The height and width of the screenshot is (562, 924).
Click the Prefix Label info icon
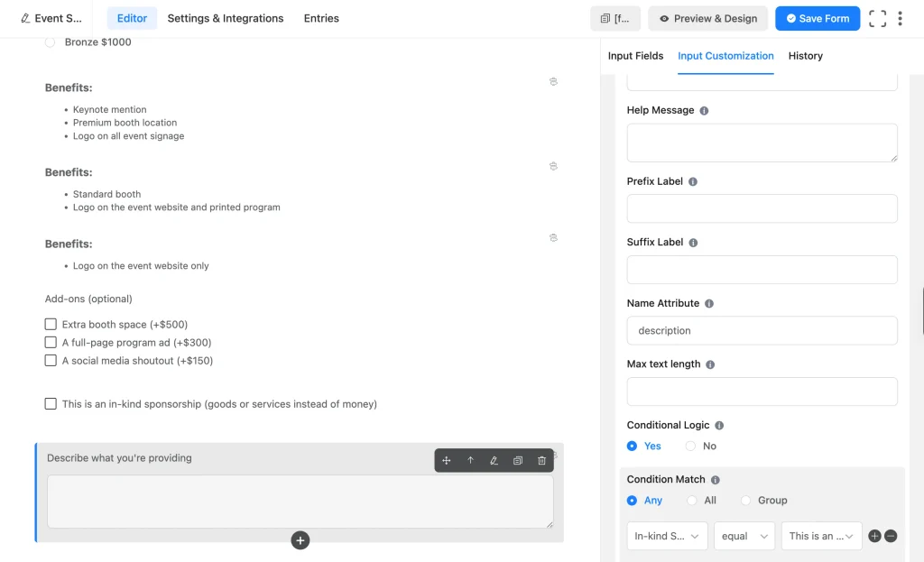pyautogui.click(x=693, y=181)
